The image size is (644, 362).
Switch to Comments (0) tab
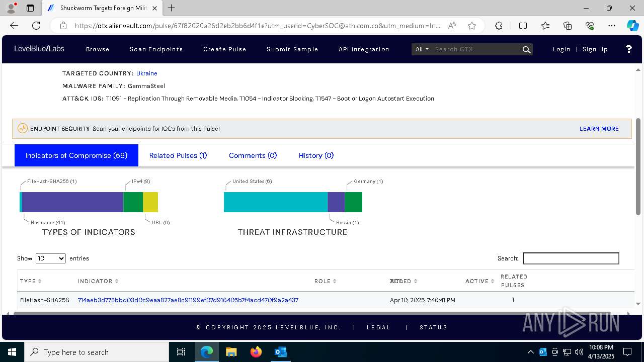pyautogui.click(x=253, y=155)
